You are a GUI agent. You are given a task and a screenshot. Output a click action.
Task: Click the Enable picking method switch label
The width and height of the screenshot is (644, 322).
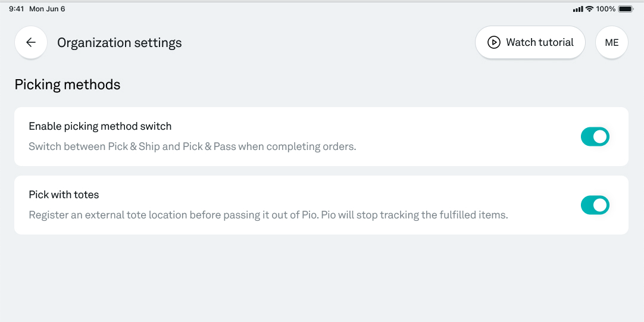coord(100,126)
